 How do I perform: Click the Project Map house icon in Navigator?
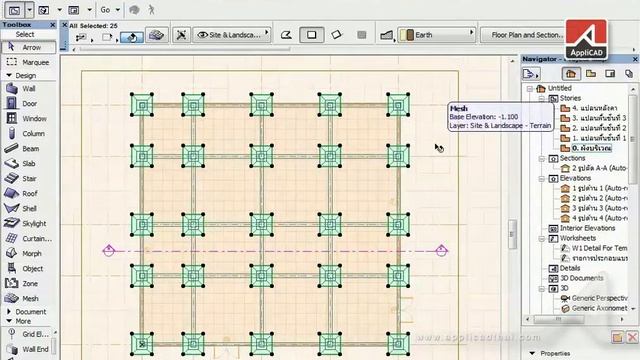[571, 74]
